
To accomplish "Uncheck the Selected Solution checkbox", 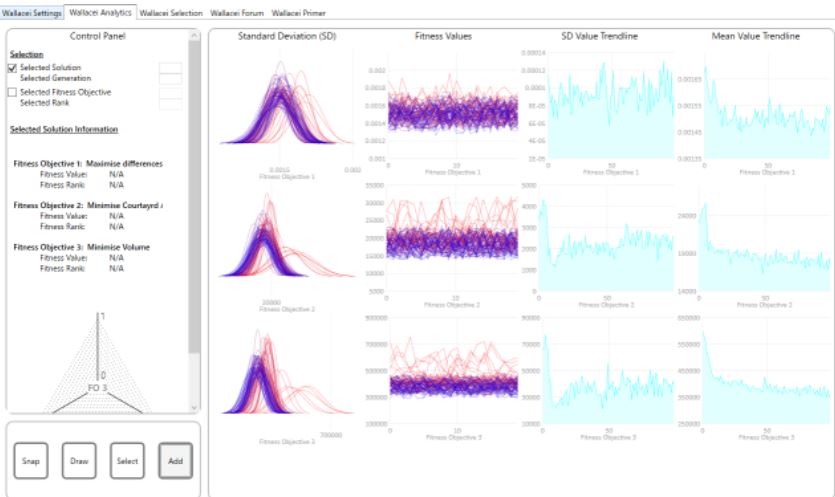I will [12, 68].
